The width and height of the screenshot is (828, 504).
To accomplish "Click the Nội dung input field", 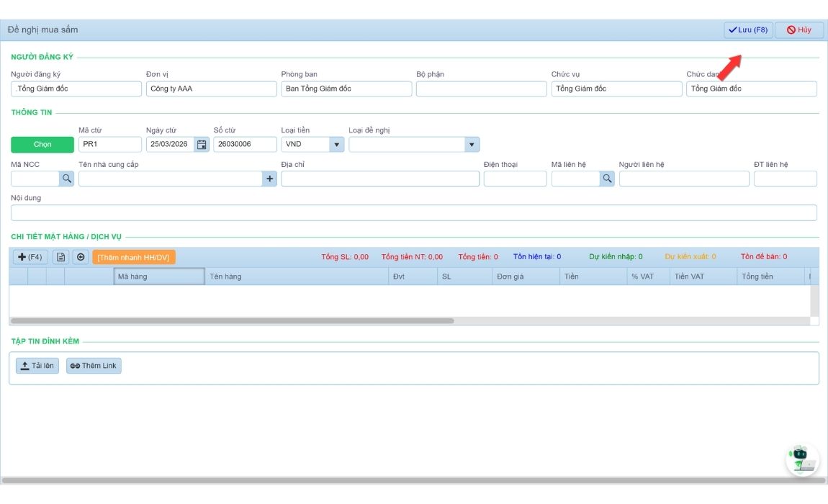I will (413, 213).
